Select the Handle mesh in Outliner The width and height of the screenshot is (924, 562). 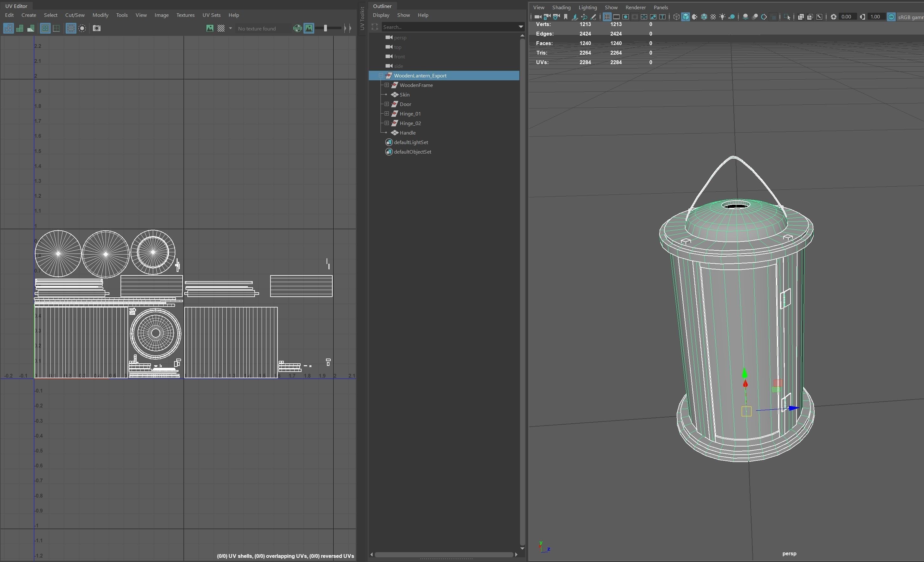(x=407, y=132)
